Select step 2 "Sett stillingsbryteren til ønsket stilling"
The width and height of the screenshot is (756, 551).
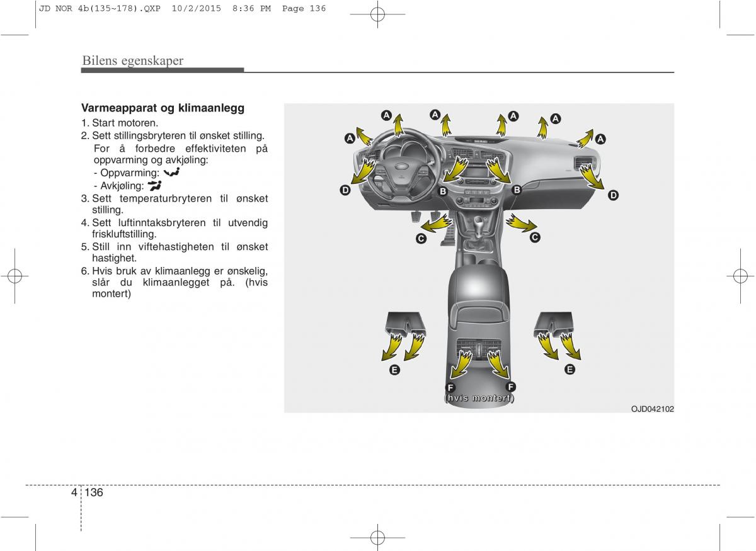point(173,135)
